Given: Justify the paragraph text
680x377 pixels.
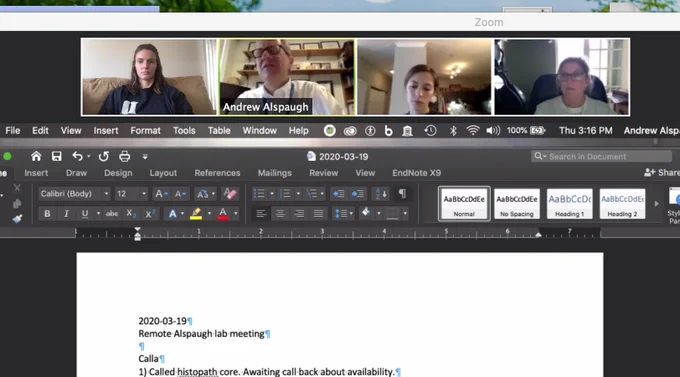Looking at the screenshot, I should pos(318,213).
